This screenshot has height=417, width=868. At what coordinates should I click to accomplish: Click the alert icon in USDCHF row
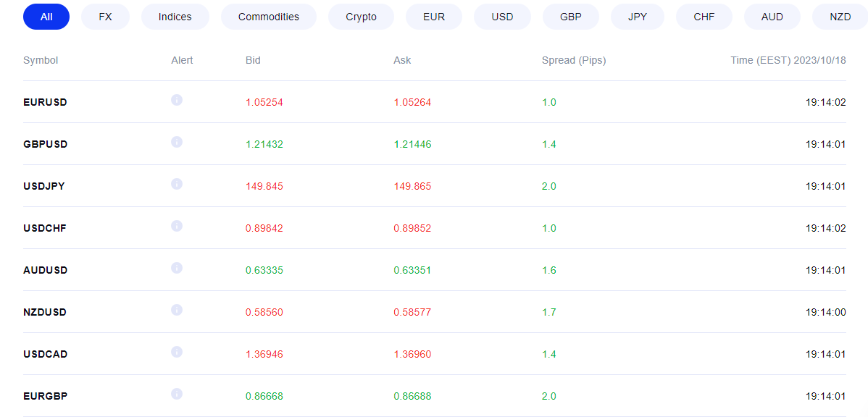pos(177,226)
